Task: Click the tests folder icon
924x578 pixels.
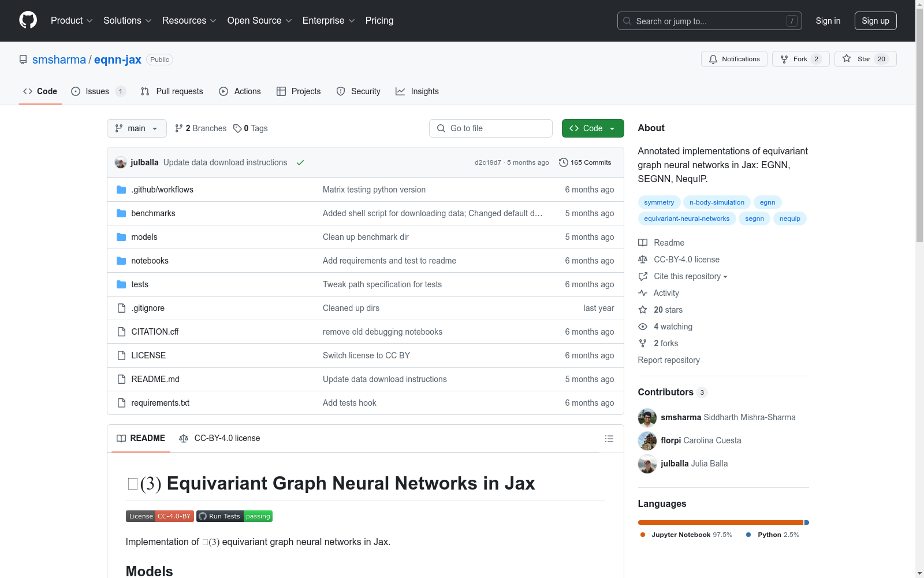Action: (121, 284)
